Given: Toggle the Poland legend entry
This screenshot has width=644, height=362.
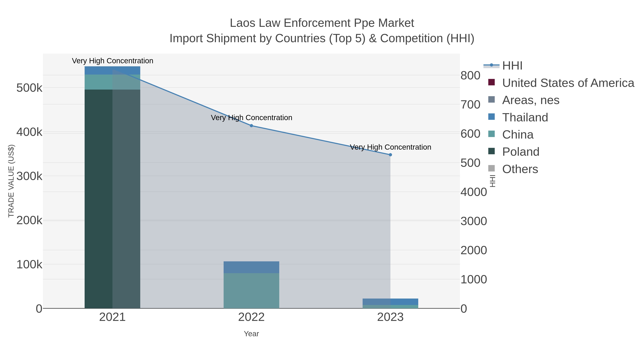Looking at the screenshot, I should tap(513, 152).
